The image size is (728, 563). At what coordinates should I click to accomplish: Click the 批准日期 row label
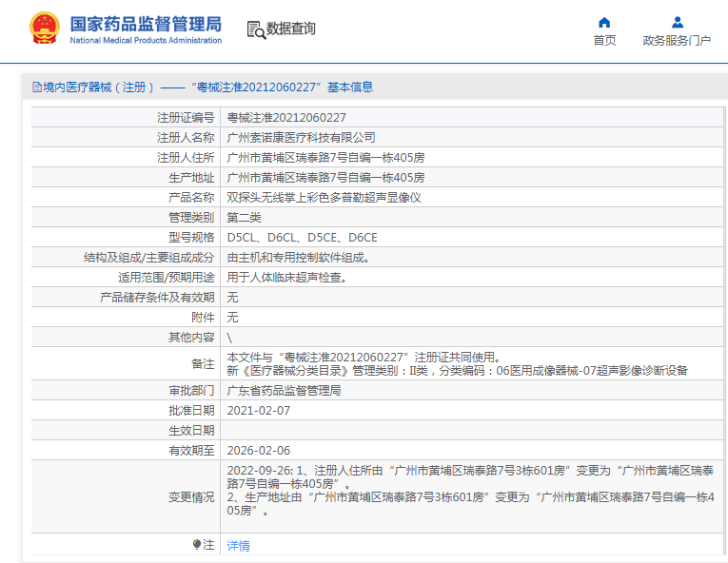coord(191,411)
